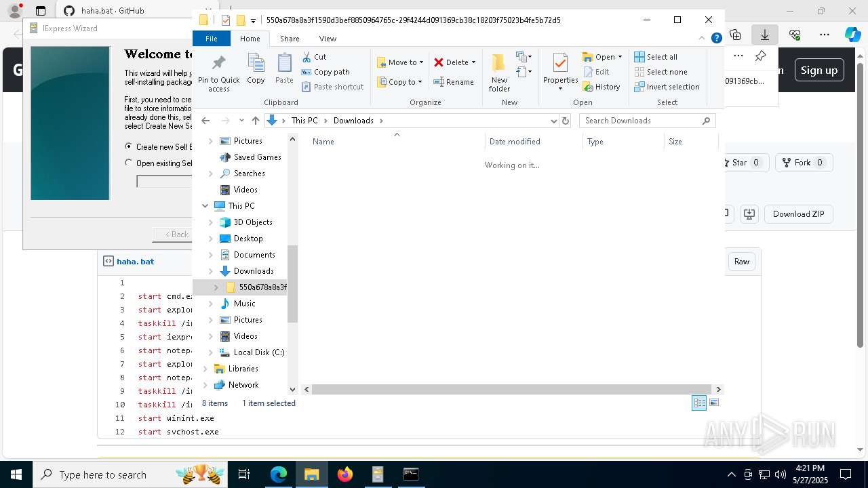
Task: Click Paste shortcut command
Action: coord(332,87)
